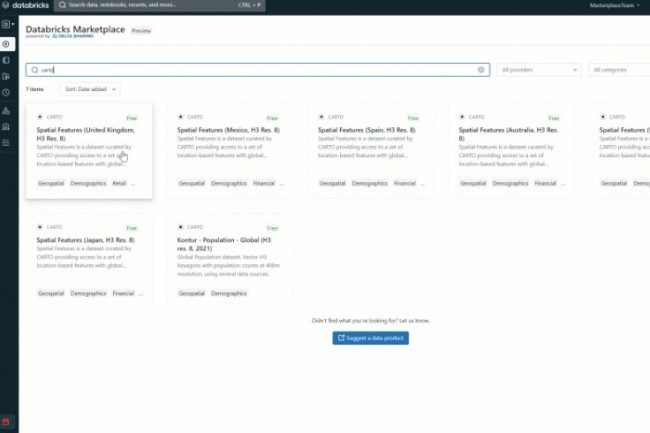Viewport: 650px width, 433px height.
Task: Open the Sort: Date added dropdown
Action: pyautogui.click(x=90, y=89)
